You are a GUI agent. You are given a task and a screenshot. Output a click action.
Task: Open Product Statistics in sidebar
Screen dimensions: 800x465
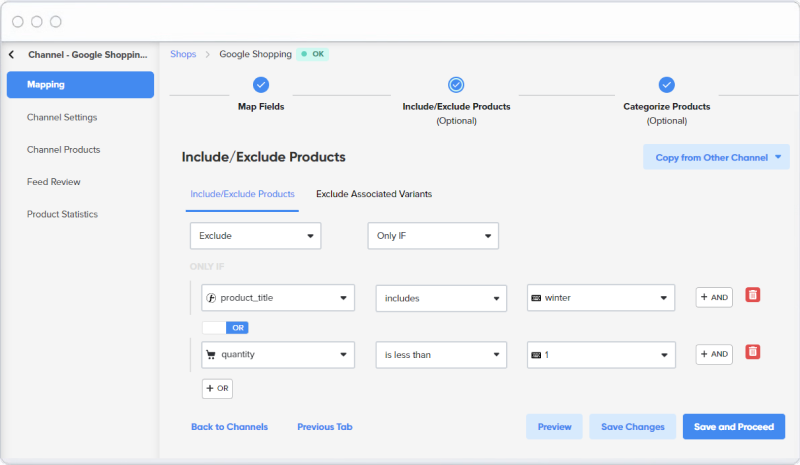click(x=63, y=214)
